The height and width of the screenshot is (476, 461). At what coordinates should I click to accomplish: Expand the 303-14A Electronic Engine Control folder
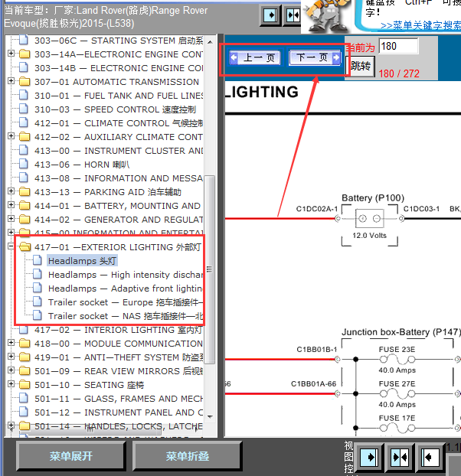(11, 54)
